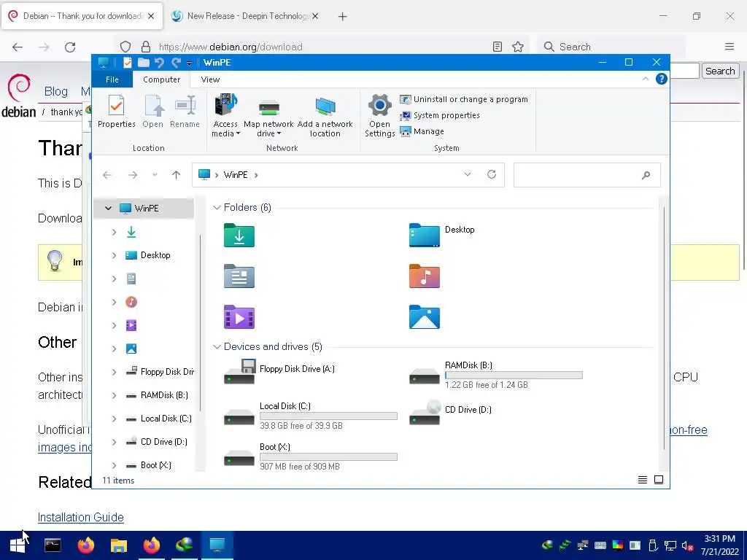The image size is (747, 560).
Task: Select the Downloads item in the navigation tree
Action: pos(131,232)
